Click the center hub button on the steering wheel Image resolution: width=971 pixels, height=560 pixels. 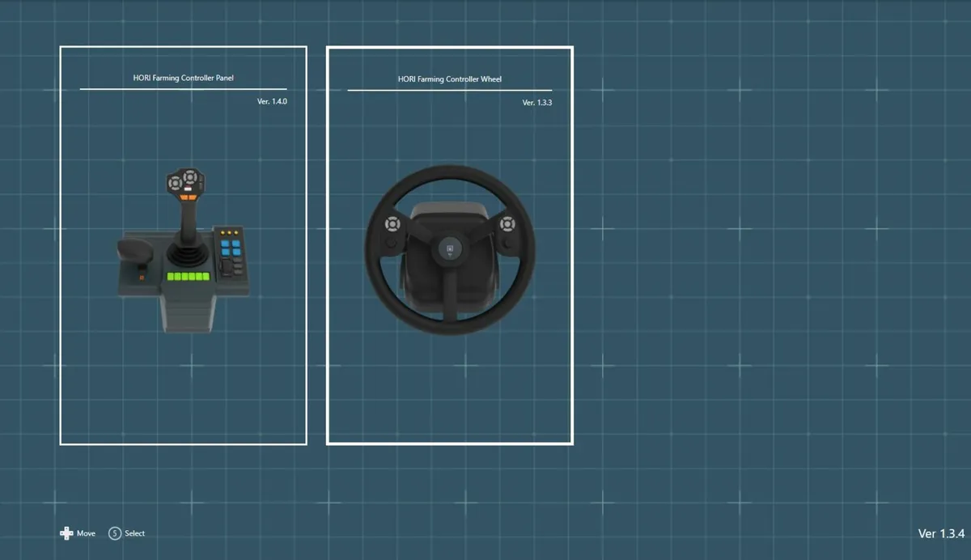449,248
